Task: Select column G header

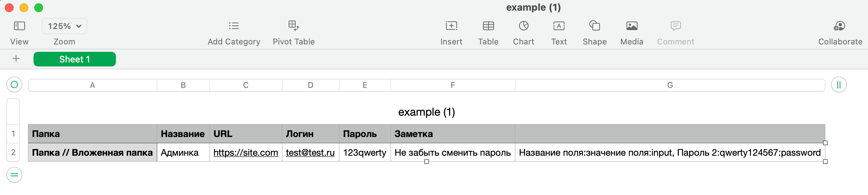Action: 670,85
